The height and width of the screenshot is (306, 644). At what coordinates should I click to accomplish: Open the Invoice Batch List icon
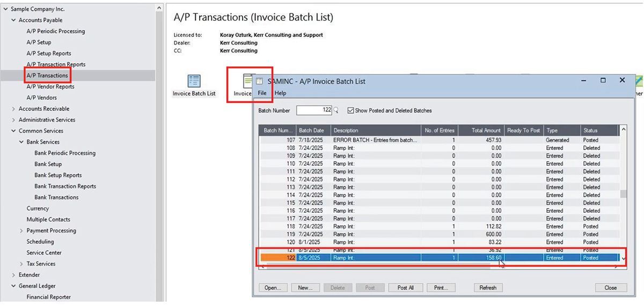pos(194,81)
